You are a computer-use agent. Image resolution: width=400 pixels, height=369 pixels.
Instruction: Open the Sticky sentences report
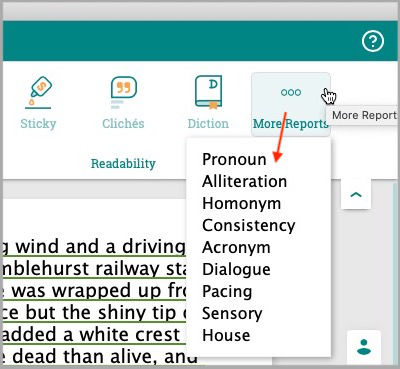coord(38,103)
